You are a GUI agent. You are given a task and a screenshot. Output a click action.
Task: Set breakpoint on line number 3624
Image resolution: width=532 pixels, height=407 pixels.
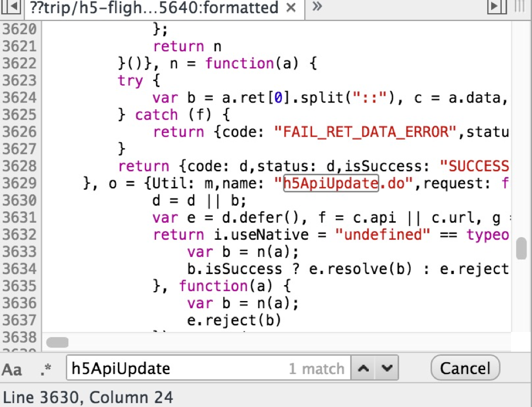click(x=20, y=98)
